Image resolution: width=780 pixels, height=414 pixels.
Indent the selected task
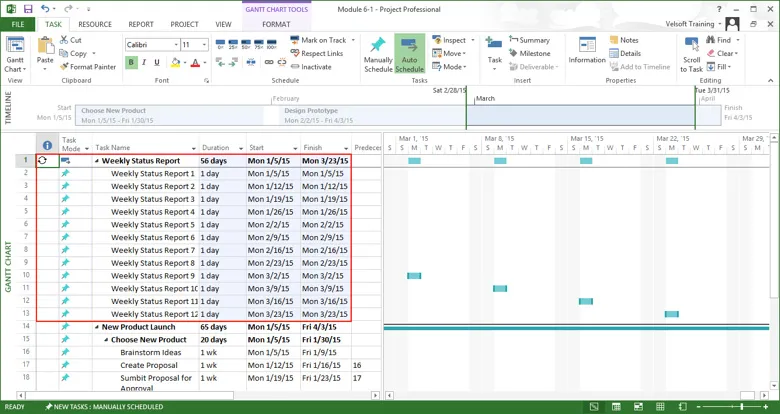[233, 62]
